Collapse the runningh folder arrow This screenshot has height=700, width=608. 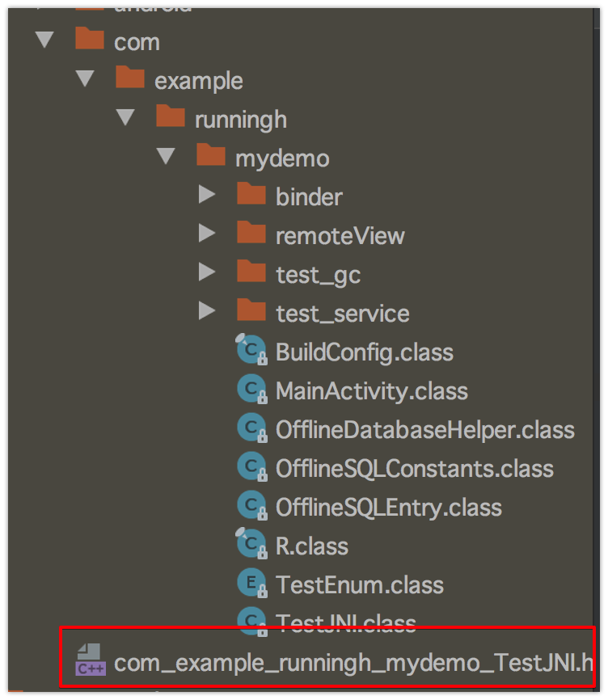click(x=126, y=118)
